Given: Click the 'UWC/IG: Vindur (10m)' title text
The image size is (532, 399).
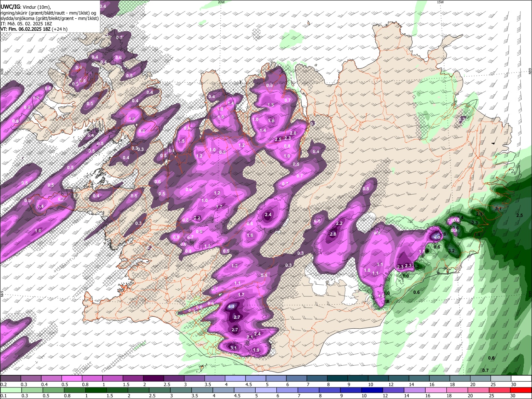Looking at the screenshot, I should pyautogui.click(x=26, y=7).
